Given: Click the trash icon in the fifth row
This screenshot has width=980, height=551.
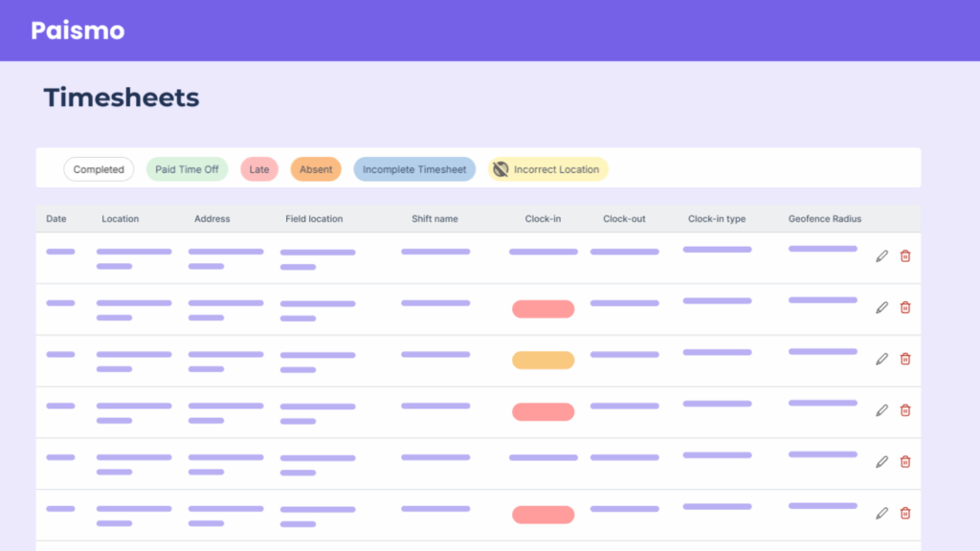Looking at the screenshot, I should pos(905,462).
